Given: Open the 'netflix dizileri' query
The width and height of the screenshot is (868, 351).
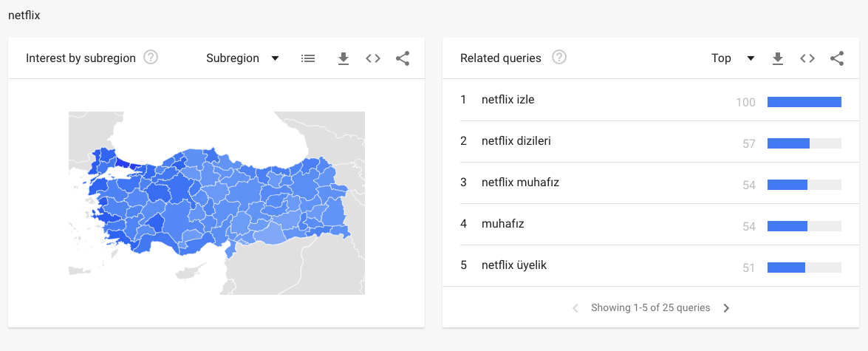Looking at the screenshot, I should (516, 141).
